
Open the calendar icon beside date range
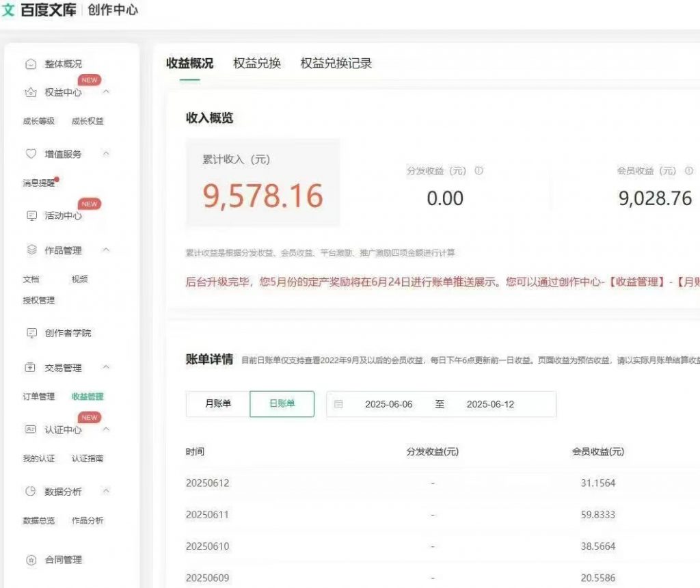338,404
